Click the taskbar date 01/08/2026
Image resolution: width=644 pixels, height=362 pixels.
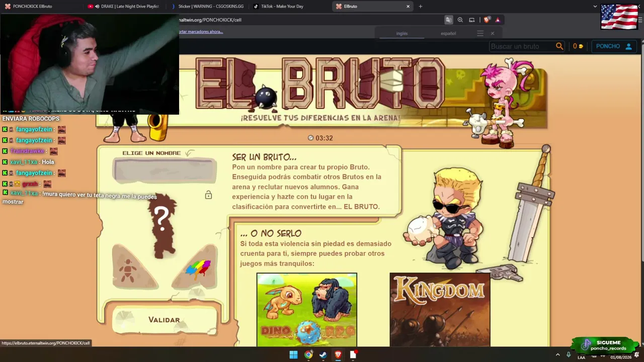pyautogui.click(x=621, y=357)
